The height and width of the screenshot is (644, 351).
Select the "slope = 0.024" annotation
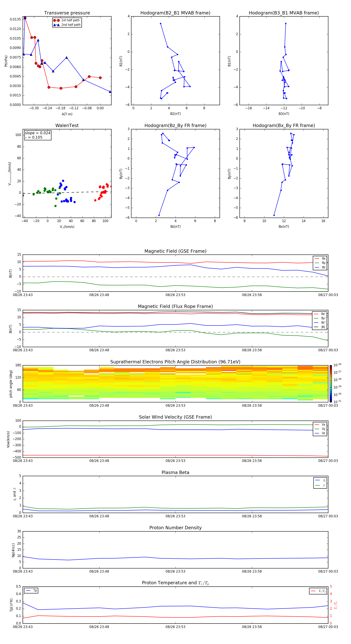pos(37,133)
